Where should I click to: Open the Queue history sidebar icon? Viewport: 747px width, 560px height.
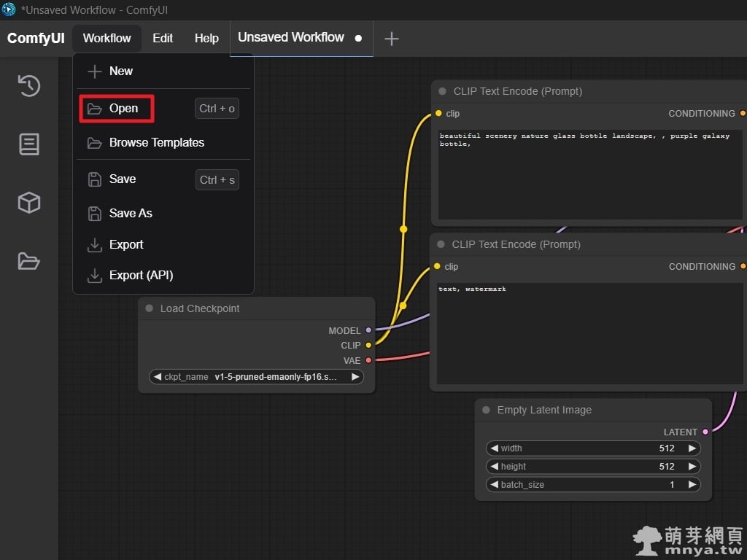(x=28, y=85)
